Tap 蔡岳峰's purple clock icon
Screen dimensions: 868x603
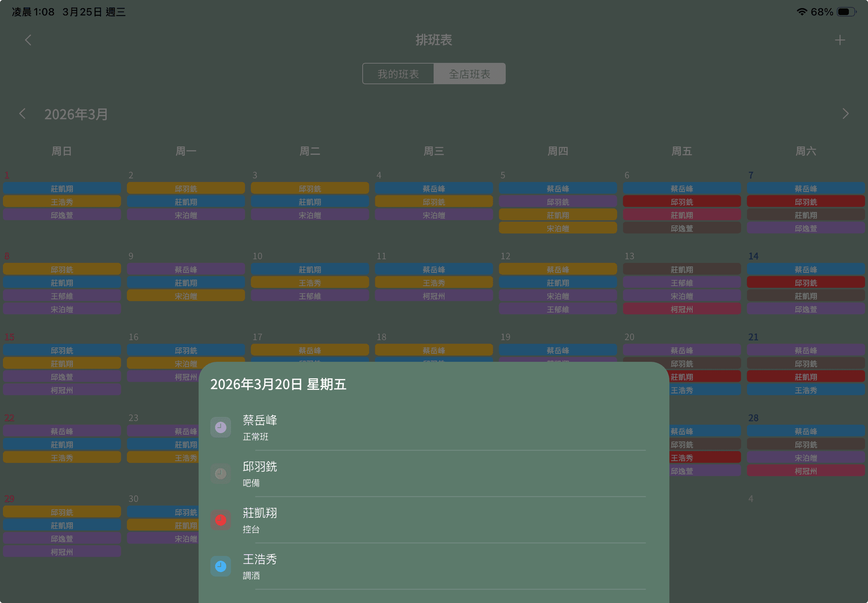click(221, 427)
